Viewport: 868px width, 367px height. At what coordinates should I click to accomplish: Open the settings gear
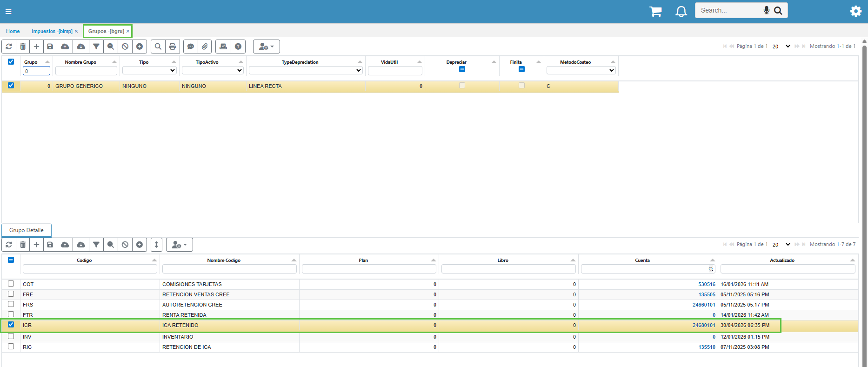pos(855,11)
